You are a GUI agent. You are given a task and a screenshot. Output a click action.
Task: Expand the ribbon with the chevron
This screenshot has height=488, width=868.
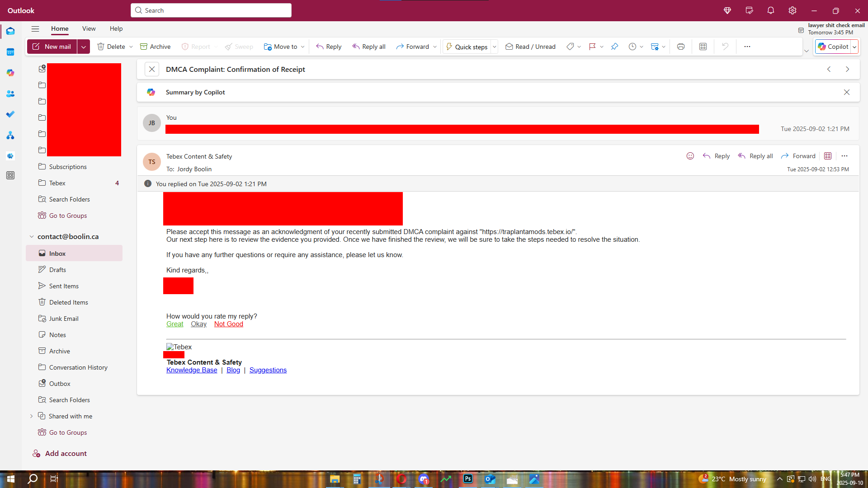(807, 51)
